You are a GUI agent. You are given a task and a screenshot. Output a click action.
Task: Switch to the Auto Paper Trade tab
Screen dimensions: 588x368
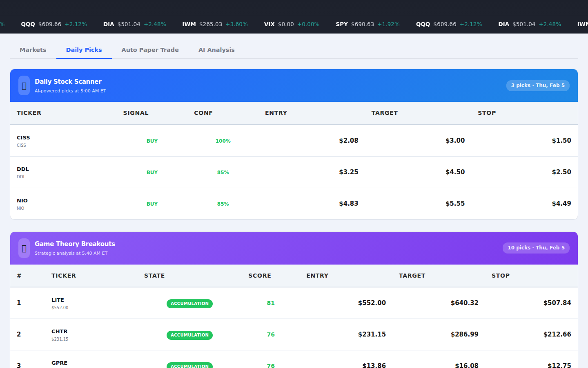pyautogui.click(x=150, y=49)
